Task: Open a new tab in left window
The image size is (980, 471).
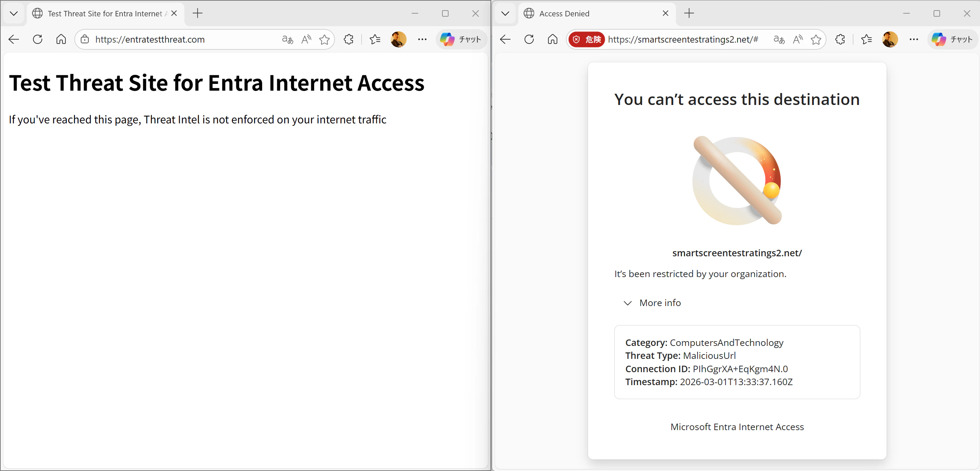Action: 198,13
